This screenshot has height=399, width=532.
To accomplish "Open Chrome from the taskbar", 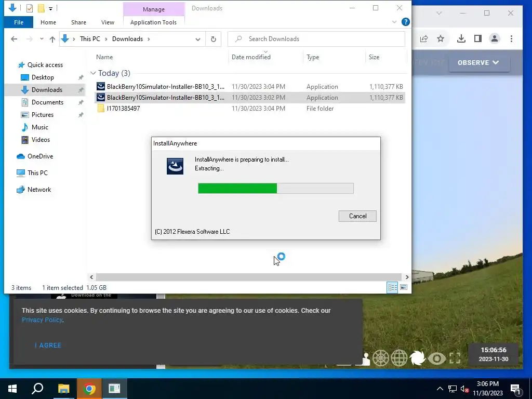I will pyautogui.click(x=89, y=389).
